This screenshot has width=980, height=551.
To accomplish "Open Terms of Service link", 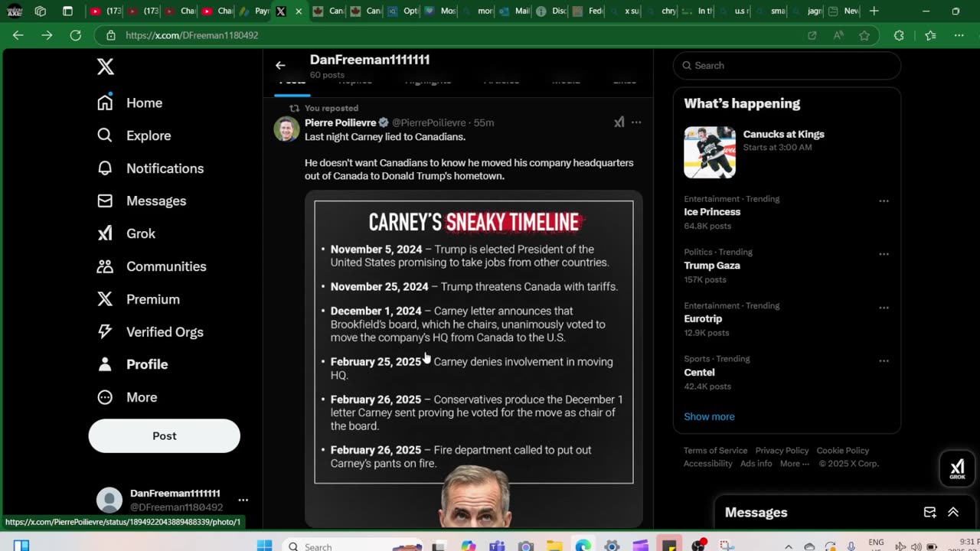I will coord(715,451).
